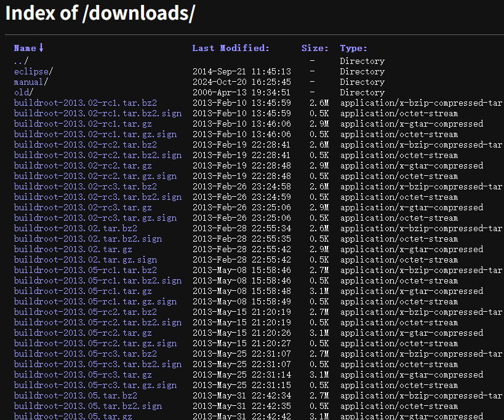Select timestamp 2013-May-25 22:31:14
The width and height of the screenshot is (504, 420).
pyautogui.click(x=242, y=374)
